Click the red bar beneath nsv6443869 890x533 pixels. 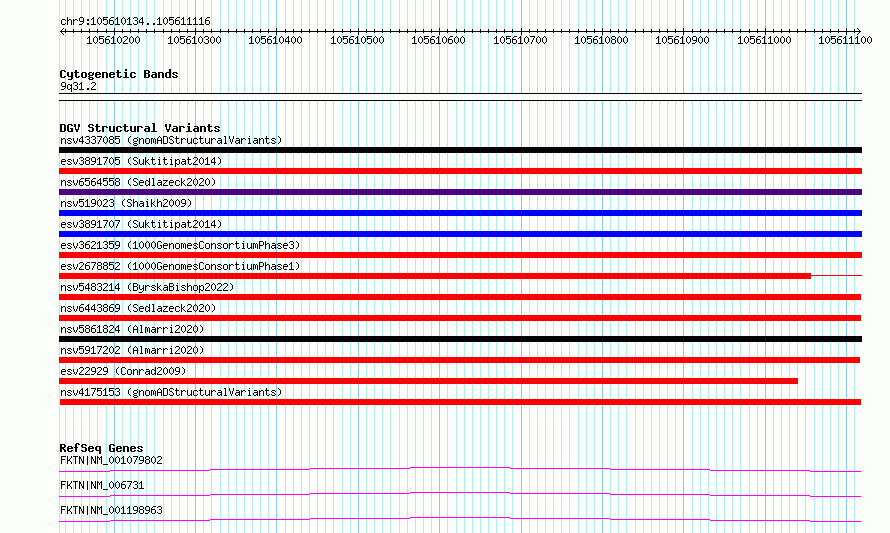[x=460, y=318]
